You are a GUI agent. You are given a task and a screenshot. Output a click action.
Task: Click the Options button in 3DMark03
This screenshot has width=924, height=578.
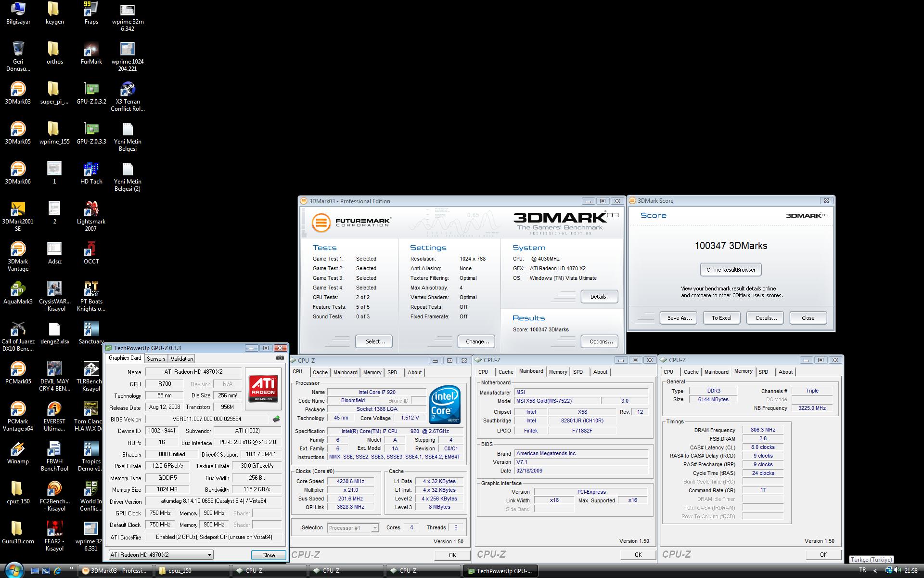pyautogui.click(x=601, y=342)
